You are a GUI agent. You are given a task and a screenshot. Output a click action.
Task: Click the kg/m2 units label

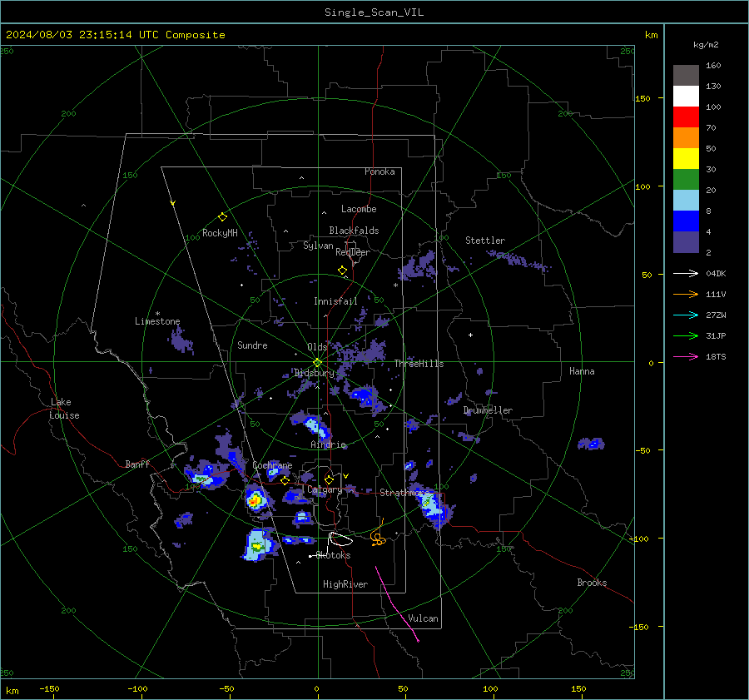point(706,45)
